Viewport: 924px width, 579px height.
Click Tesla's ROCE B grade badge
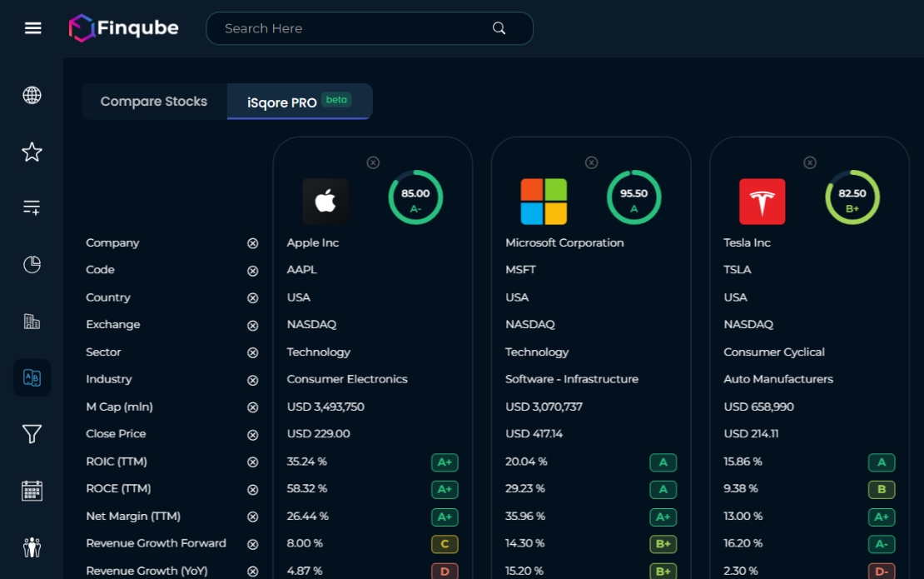click(882, 490)
